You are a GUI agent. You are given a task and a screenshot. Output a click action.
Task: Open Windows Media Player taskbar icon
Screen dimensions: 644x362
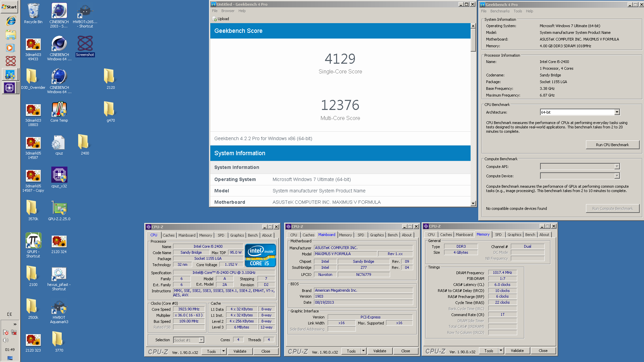click(x=10, y=48)
